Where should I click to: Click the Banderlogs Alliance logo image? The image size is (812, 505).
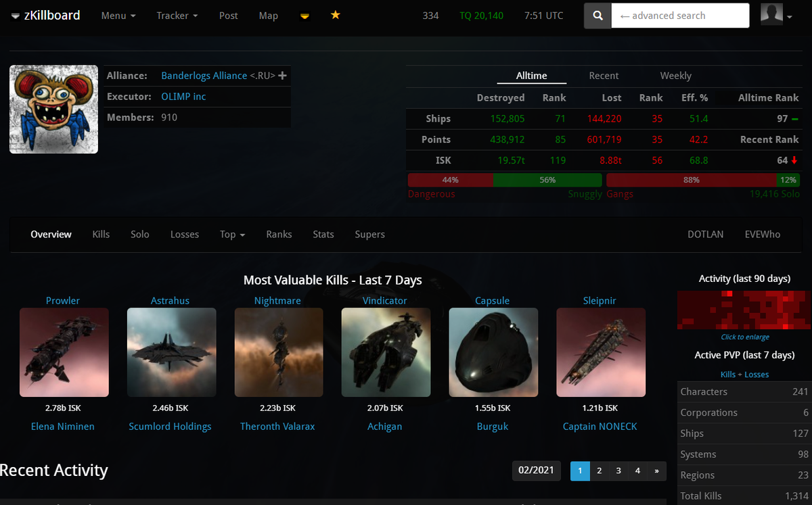[53, 109]
